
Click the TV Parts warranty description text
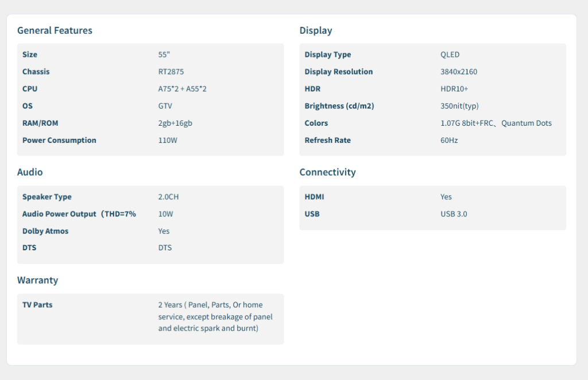tap(215, 316)
